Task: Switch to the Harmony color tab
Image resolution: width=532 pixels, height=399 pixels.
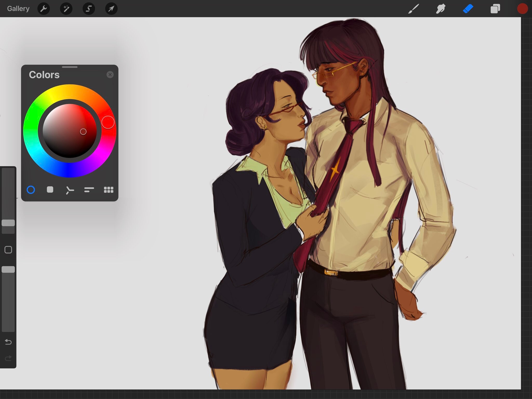Action: 70,190
